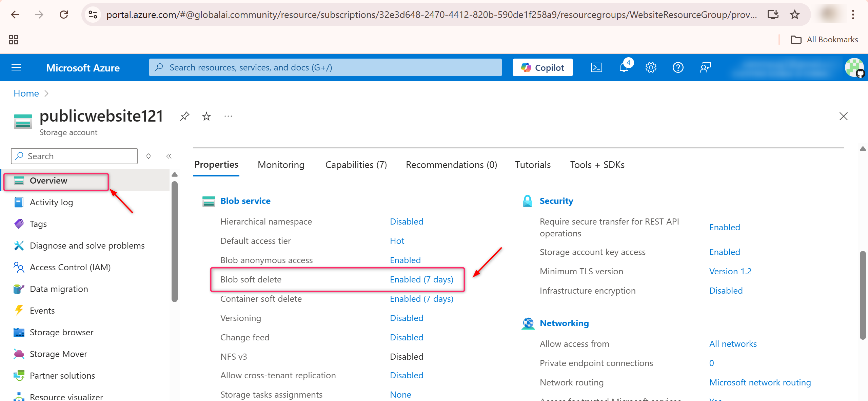The width and height of the screenshot is (868, 401).
Task: Open Storage Mover
Action: pyautogui.click(x=58, y=354)
